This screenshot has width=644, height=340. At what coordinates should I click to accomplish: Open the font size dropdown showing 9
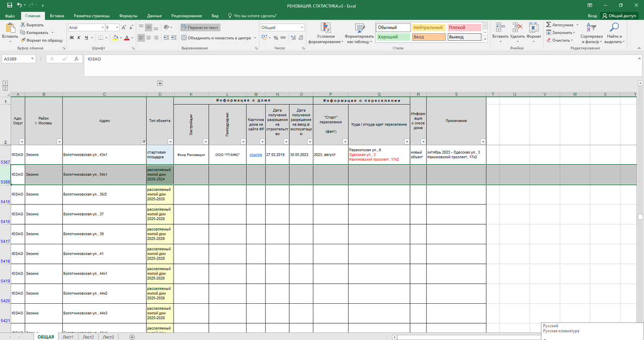coord(117,28)
